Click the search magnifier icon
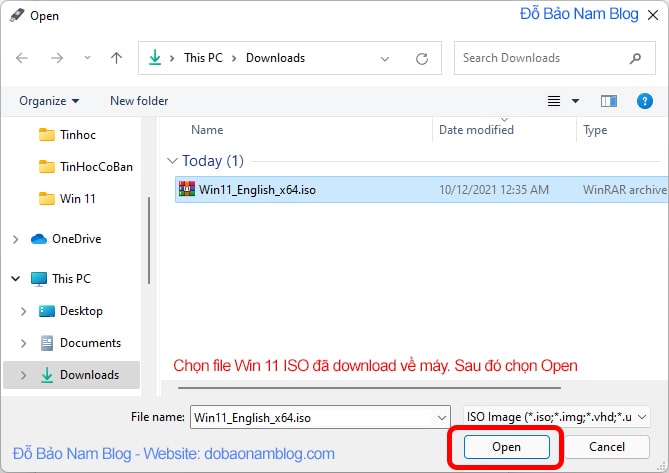Image resolution: width=669 pixels, height=473 pixels. pyautogui.click(x=635, y=58)
